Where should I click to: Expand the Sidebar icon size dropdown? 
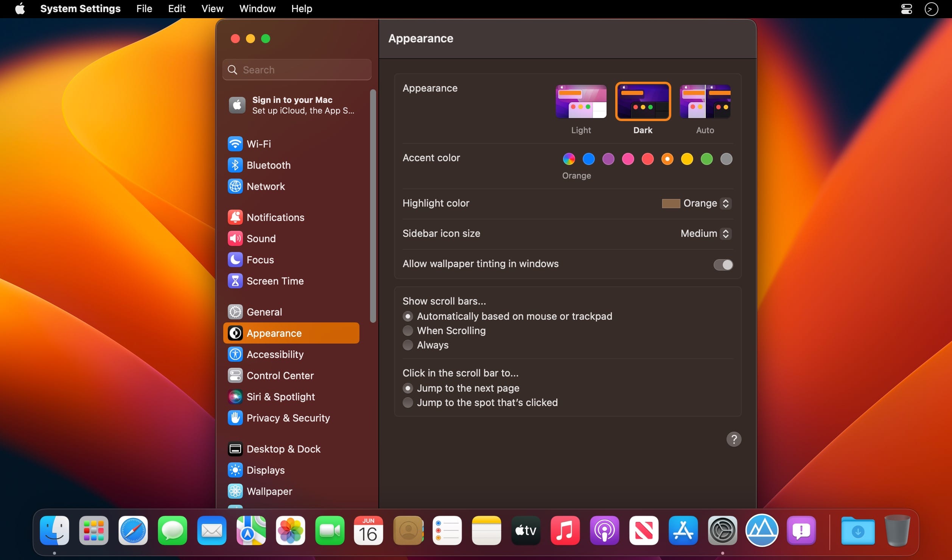(703, 233)
